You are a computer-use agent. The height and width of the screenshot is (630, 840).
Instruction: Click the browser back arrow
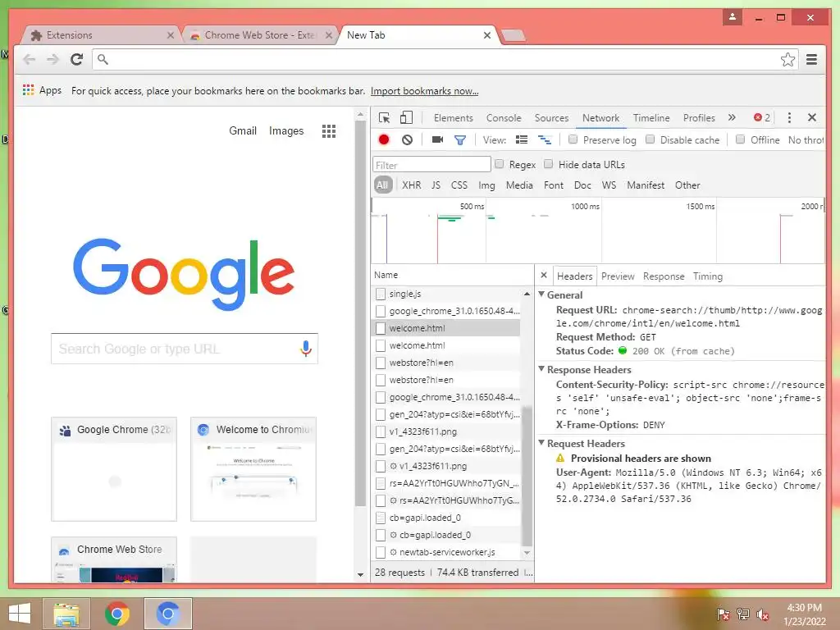point(30,59)
